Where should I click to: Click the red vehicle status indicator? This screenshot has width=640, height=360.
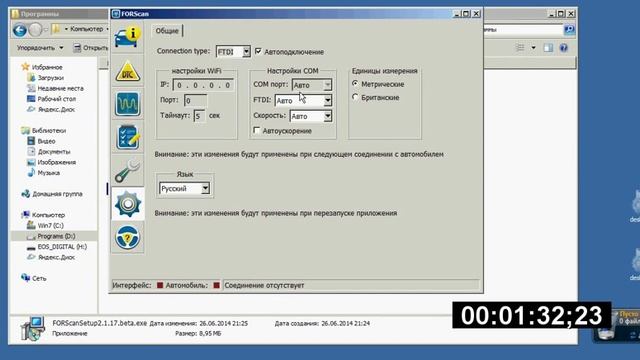[x=216, y=285]
